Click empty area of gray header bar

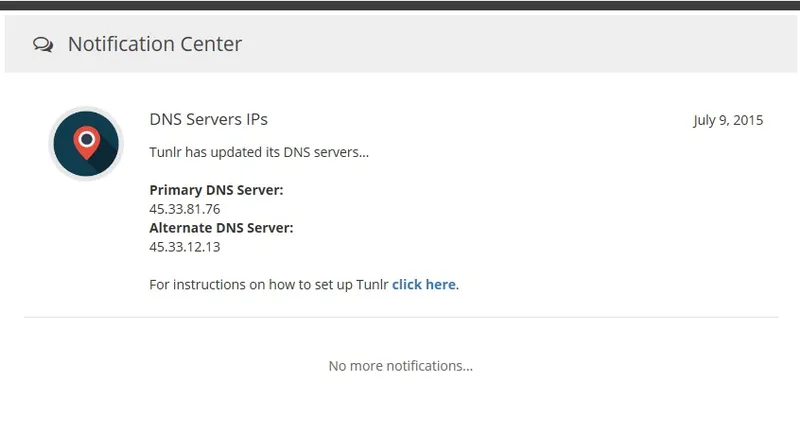520,44
